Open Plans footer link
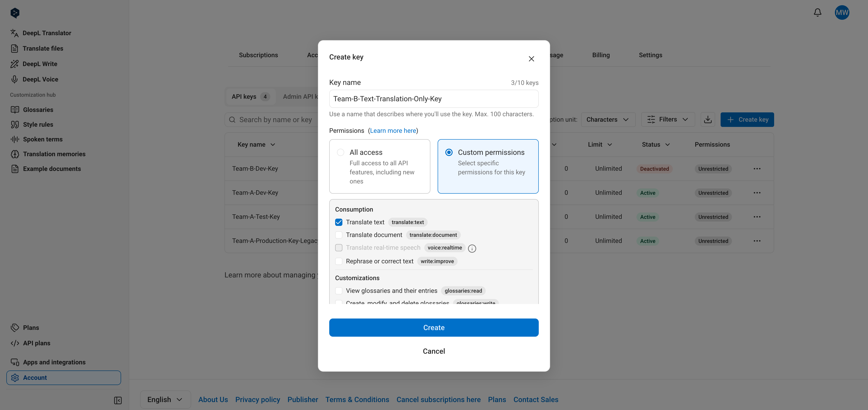 click(497, 400)
